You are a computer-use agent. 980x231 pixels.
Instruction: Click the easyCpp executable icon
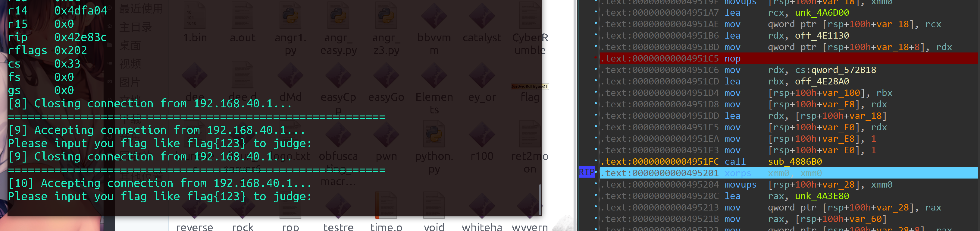(x=338, y=75)
